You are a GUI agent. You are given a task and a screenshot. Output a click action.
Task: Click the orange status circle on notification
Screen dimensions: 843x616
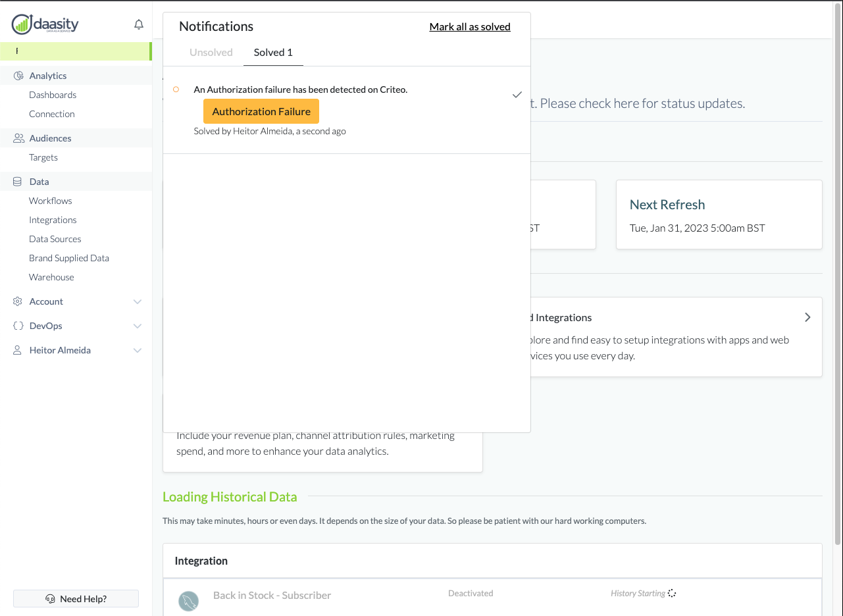point(176,90)
